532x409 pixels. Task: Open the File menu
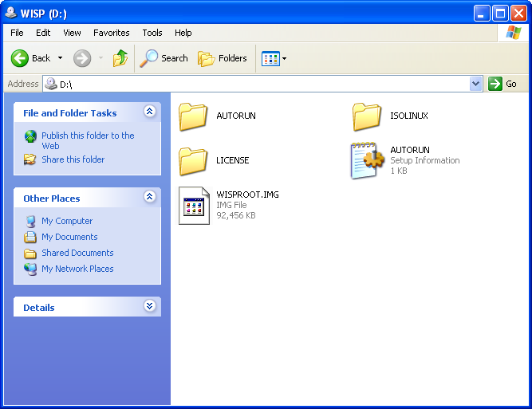[x=17, y=33]
